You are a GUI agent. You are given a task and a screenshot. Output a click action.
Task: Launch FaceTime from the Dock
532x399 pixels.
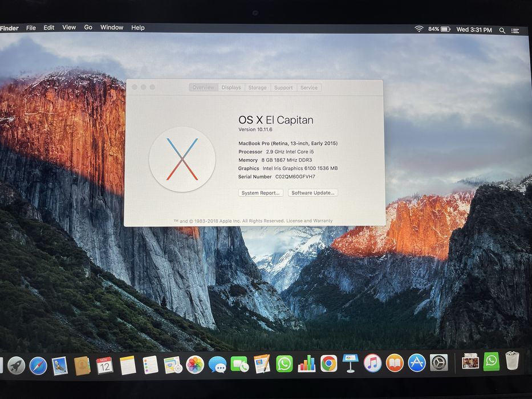pos(239,364)
